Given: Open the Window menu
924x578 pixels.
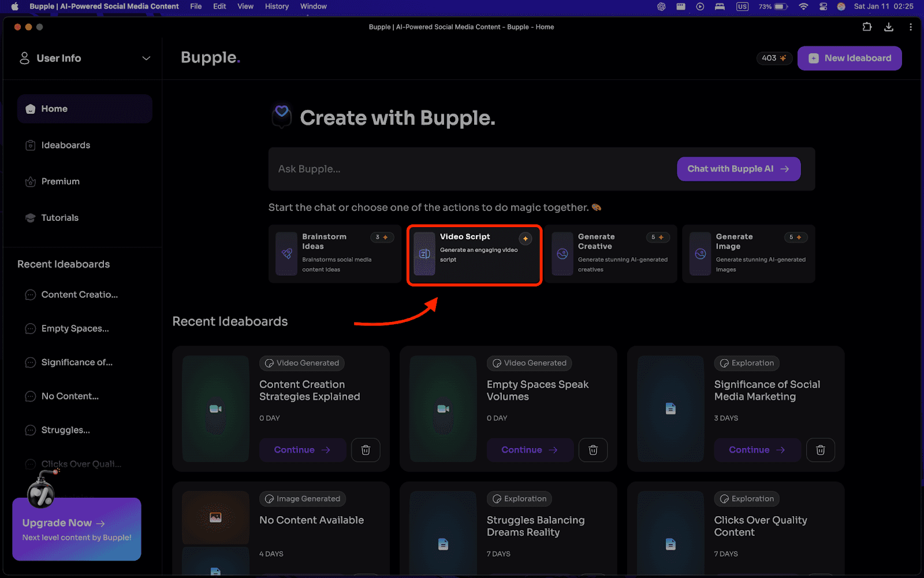Looking at the screenshot, I should 314,6.
